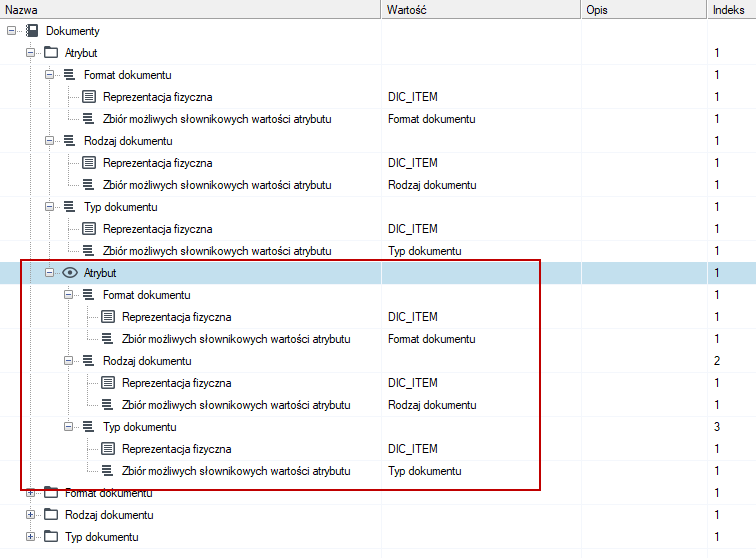
Task: Click the Opis column header
Action: click(644, 10)
